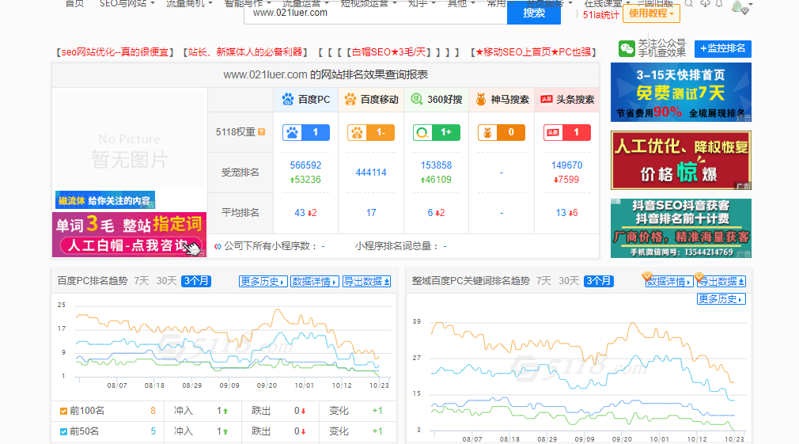This screenshot has width=799, height=444.
Task: Click the domain search input field
Action: tap(376, 13)
